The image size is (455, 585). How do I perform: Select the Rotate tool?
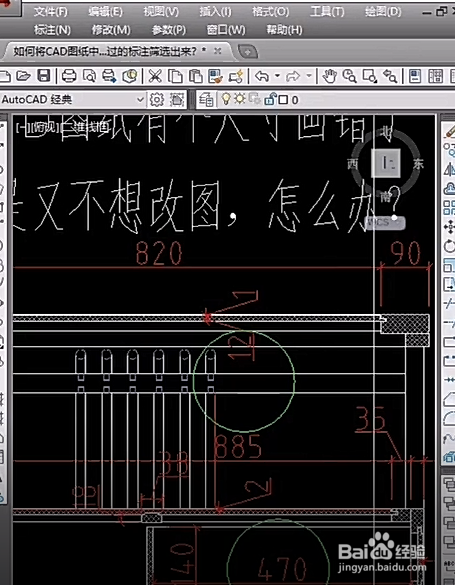point(449,246)
